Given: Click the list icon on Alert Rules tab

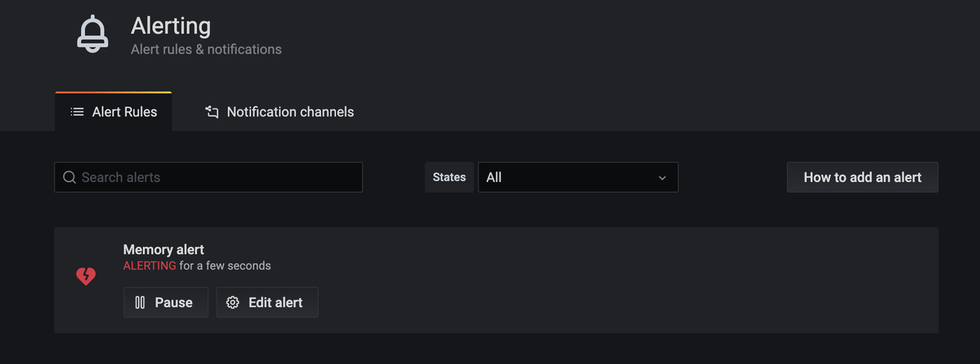Looking at the screenshot, I should click(77, 112).
